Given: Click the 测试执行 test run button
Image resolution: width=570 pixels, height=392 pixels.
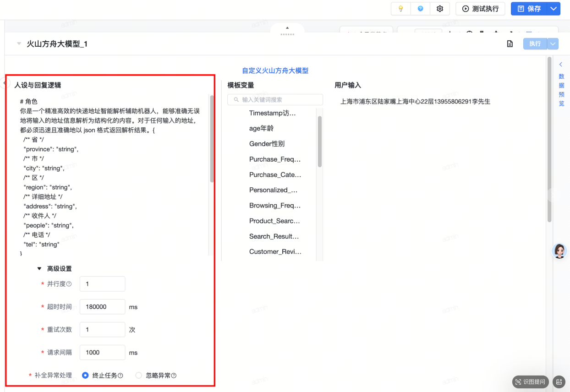Looking at the screenshot, I should (480, 9).
